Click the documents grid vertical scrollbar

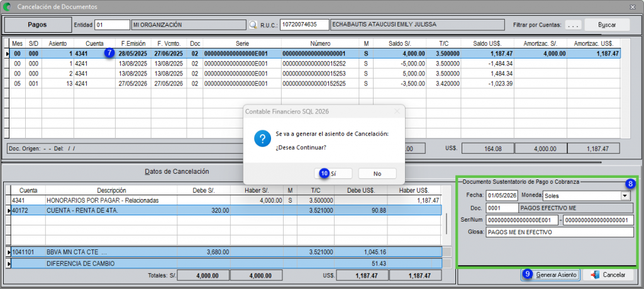click(625, 88)
